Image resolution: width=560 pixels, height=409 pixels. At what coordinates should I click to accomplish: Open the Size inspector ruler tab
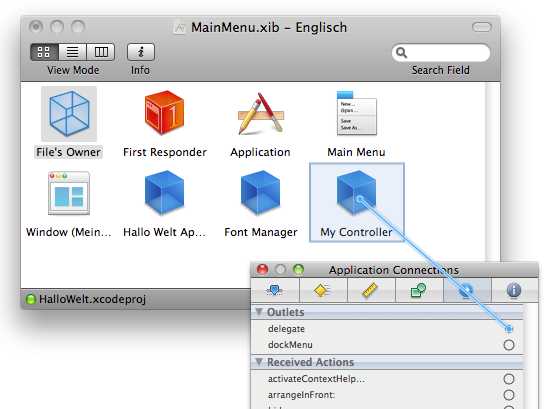coord(371,290)
